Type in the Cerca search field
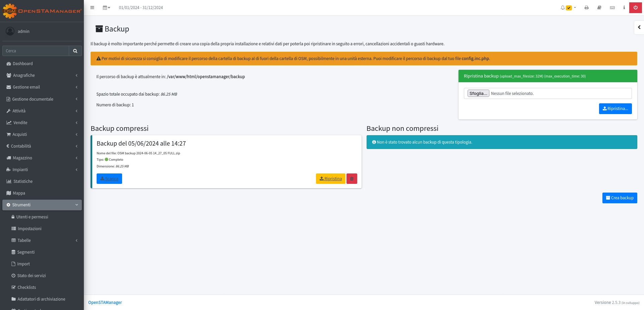Screen dimensions: 644x310 point(36,51)
